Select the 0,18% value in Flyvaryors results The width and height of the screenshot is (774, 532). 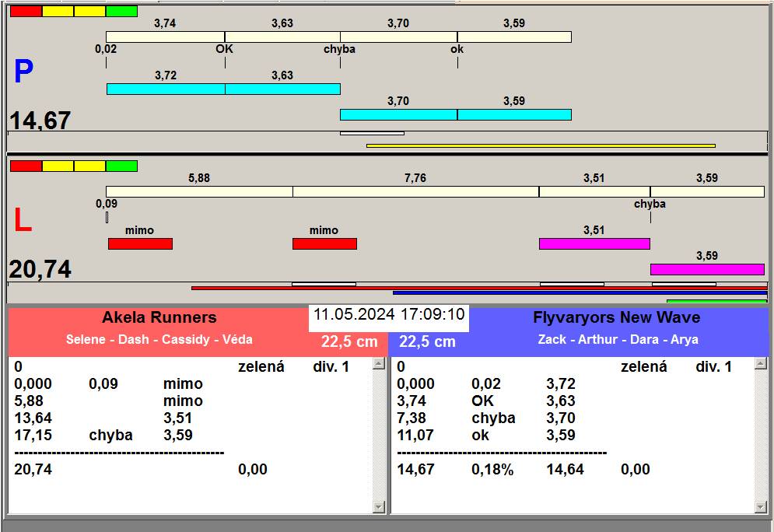[492, 469]
